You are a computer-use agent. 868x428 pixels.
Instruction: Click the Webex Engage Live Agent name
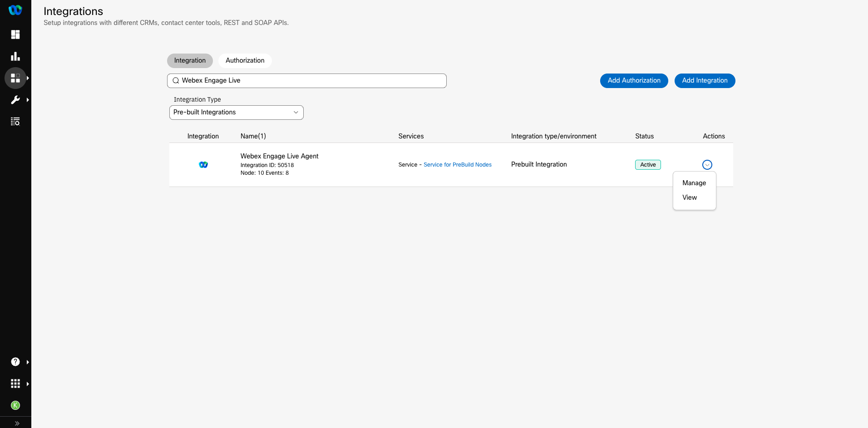pos(280,156)
